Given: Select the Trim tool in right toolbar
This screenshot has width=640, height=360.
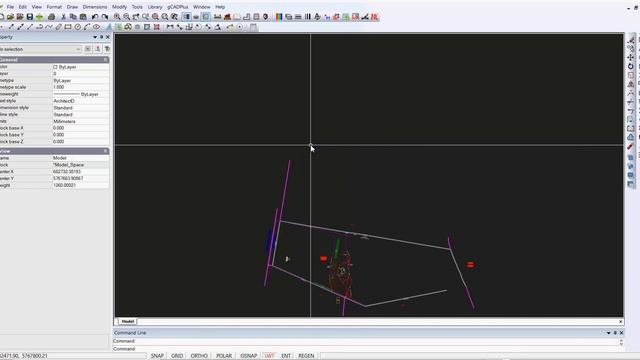Looking at the screenshot, I should 631,102.
